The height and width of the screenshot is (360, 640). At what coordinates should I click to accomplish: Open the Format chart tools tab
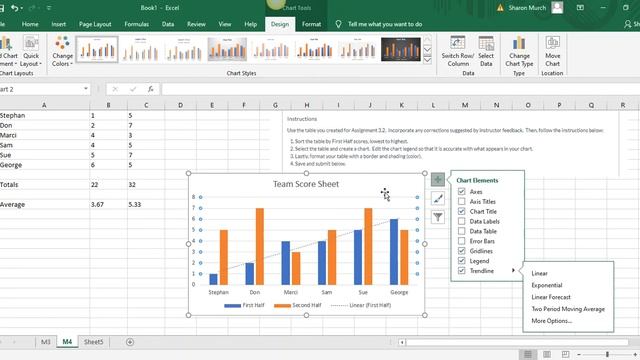click(x=311, y=24)
